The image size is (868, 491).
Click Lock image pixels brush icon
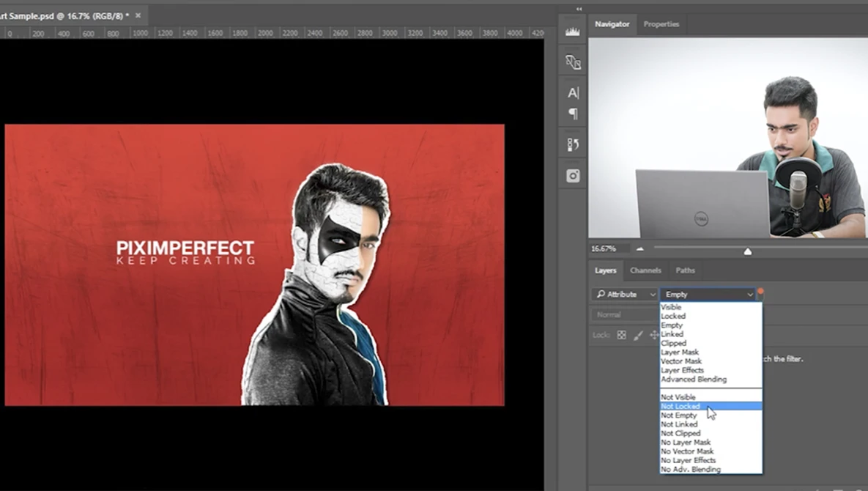[638, 335]
